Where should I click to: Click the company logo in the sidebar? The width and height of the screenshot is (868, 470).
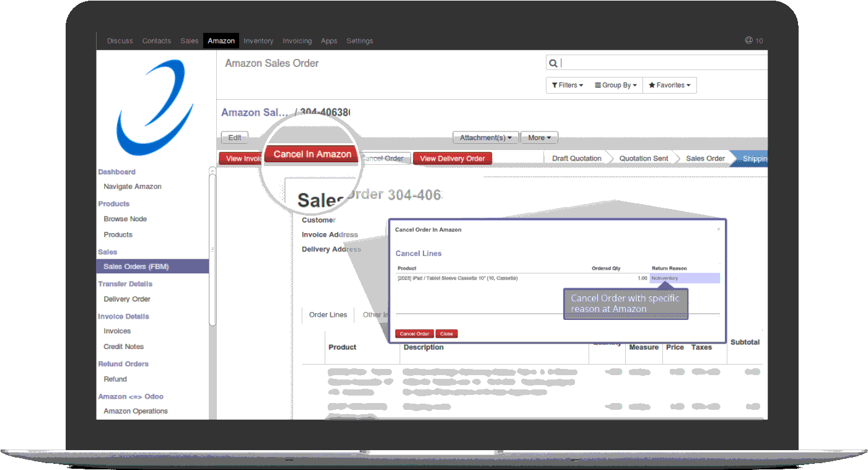(154, 107)
